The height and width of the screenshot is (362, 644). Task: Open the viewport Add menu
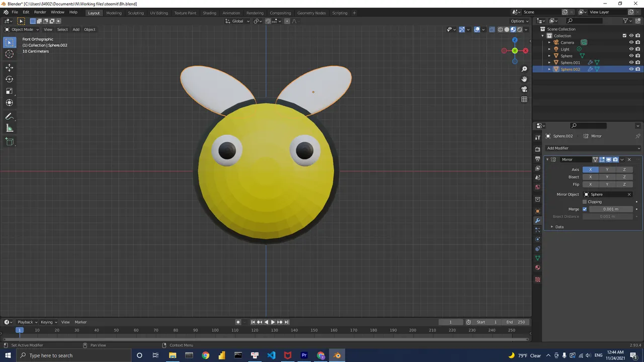coord(76,29)
